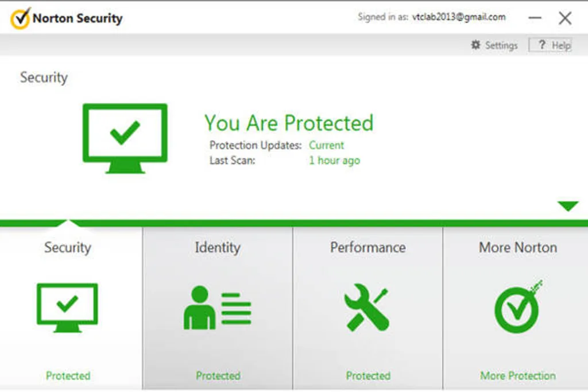Click the large protected monitor icon
This screenshot has height=392, width=588.
tap(125, 138)
